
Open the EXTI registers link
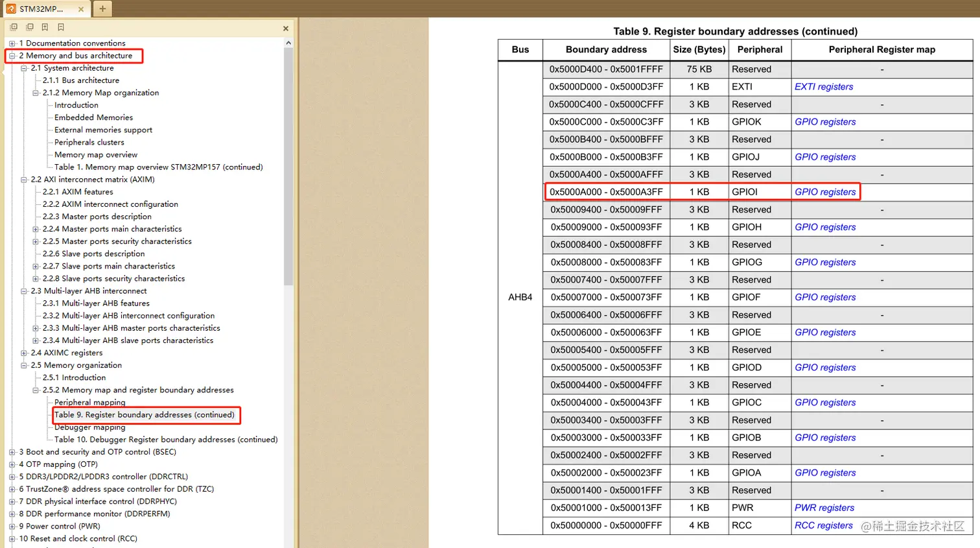(824, 87)
